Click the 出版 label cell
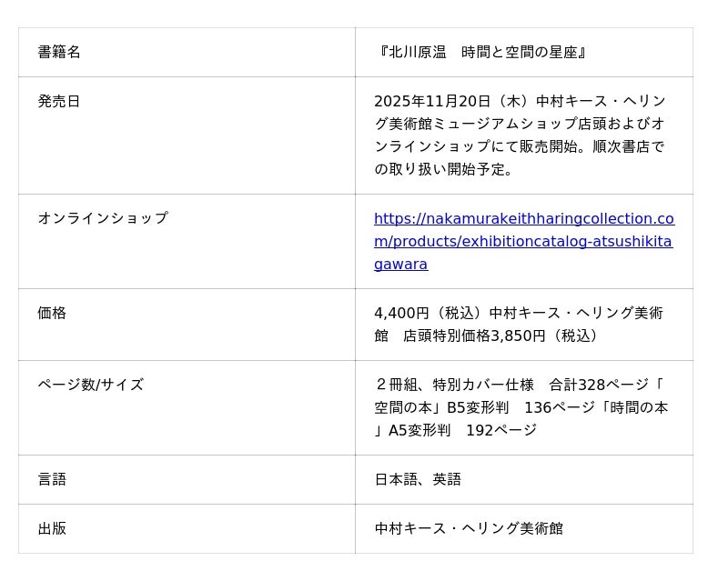Viewport: 728px width, 581px height. (x=52, y=529)
